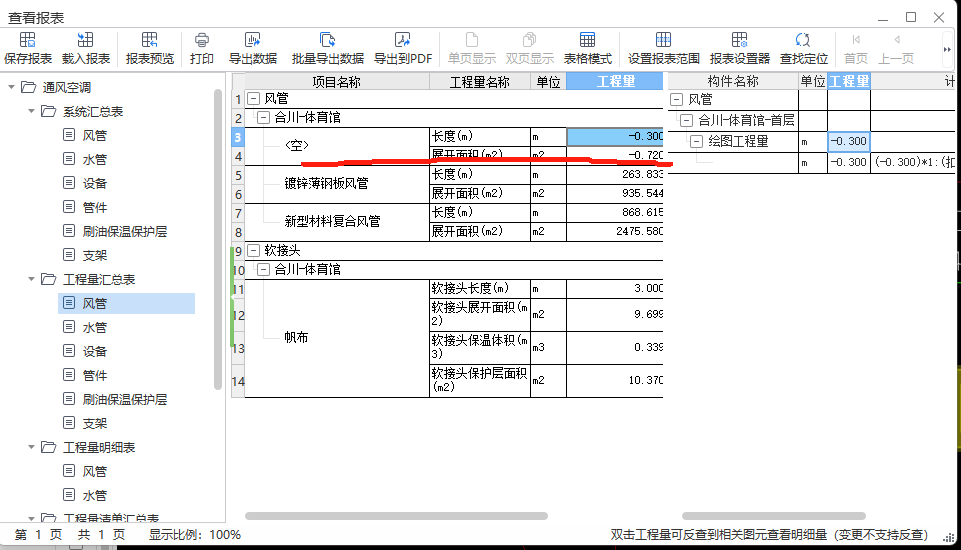The width and height of the screenshot is (961, 550).
Task: Click 导出数据 (export data) icon
Action: tap(253, 48)
